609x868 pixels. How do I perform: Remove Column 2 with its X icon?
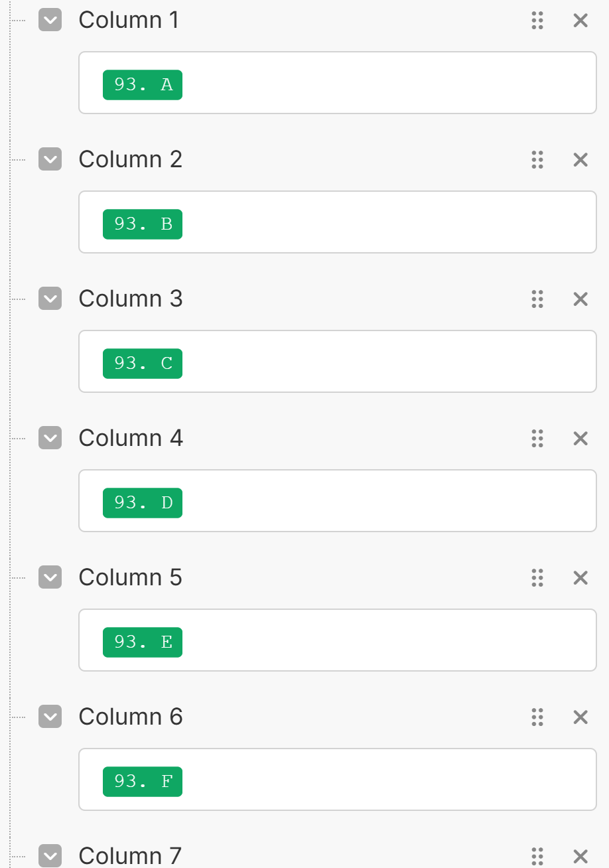(x=580, y=160)
